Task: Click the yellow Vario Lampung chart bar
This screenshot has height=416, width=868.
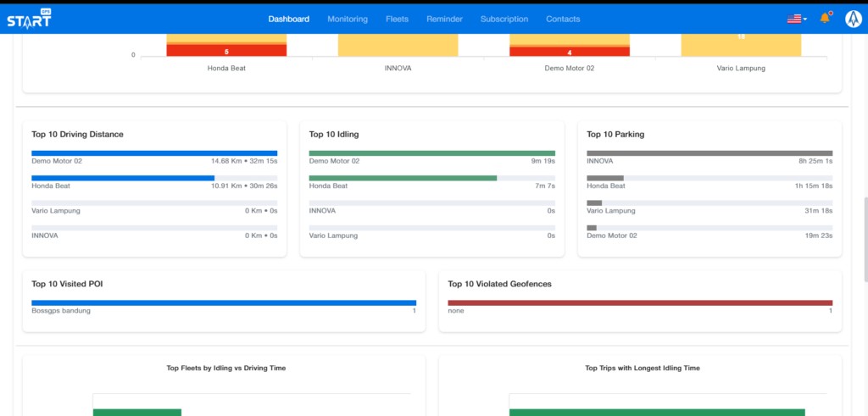Action: (741, 46)
